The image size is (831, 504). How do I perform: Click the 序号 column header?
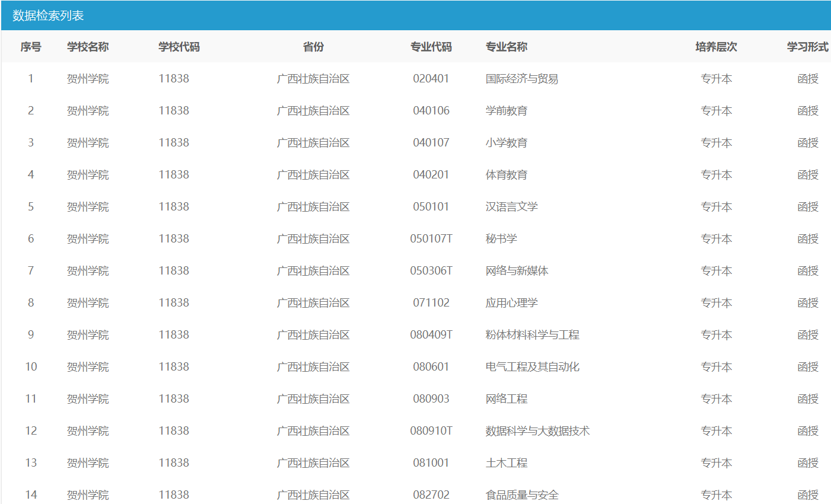pos(31,47)
